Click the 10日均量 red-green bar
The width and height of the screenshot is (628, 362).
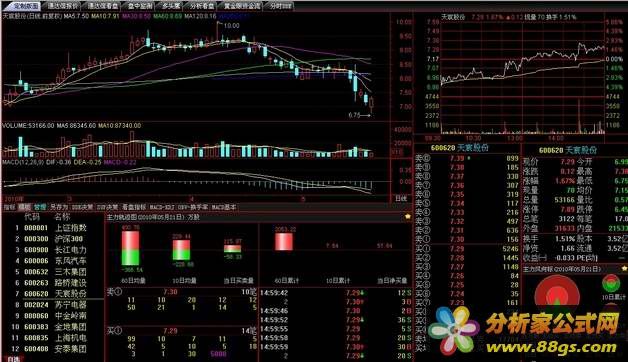coord(181,249)
